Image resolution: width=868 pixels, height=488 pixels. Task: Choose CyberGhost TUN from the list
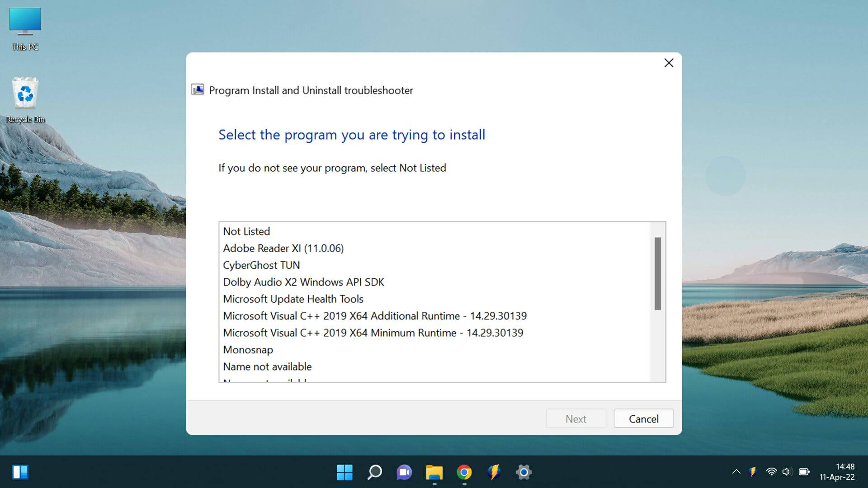261,265
